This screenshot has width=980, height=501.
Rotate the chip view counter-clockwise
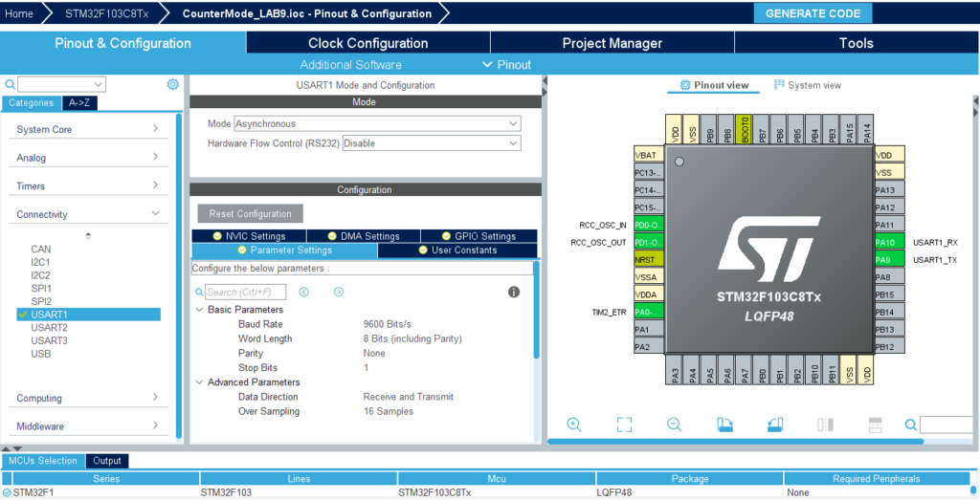(774, 425)
